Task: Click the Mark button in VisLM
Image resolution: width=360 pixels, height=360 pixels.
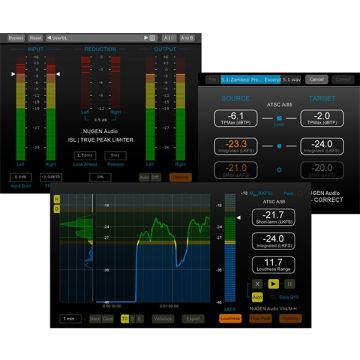Action: click(x=95, y=319)
